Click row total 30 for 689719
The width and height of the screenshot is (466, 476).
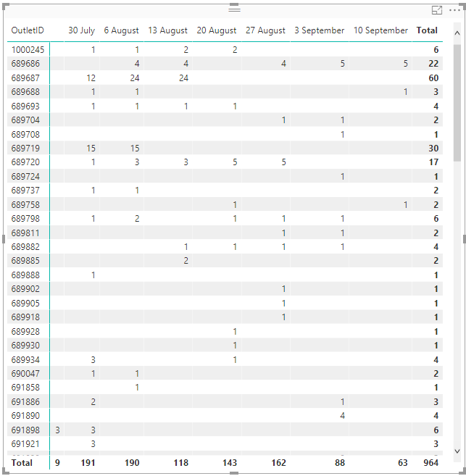433,148
